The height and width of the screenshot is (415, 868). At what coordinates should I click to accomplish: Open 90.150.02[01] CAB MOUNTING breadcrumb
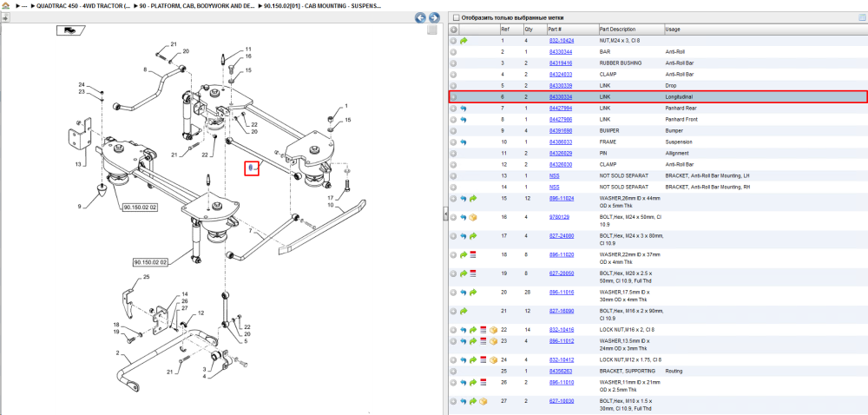tap(323, 5)
